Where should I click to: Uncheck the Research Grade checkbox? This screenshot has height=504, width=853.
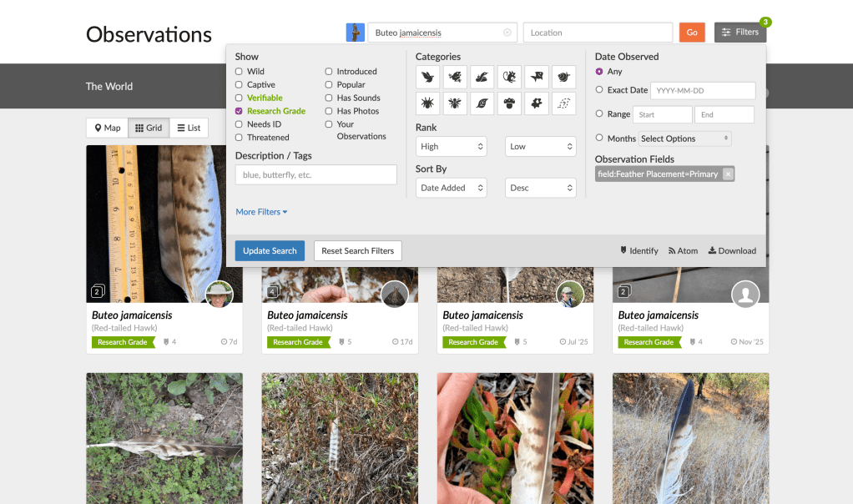pos(240,111)
